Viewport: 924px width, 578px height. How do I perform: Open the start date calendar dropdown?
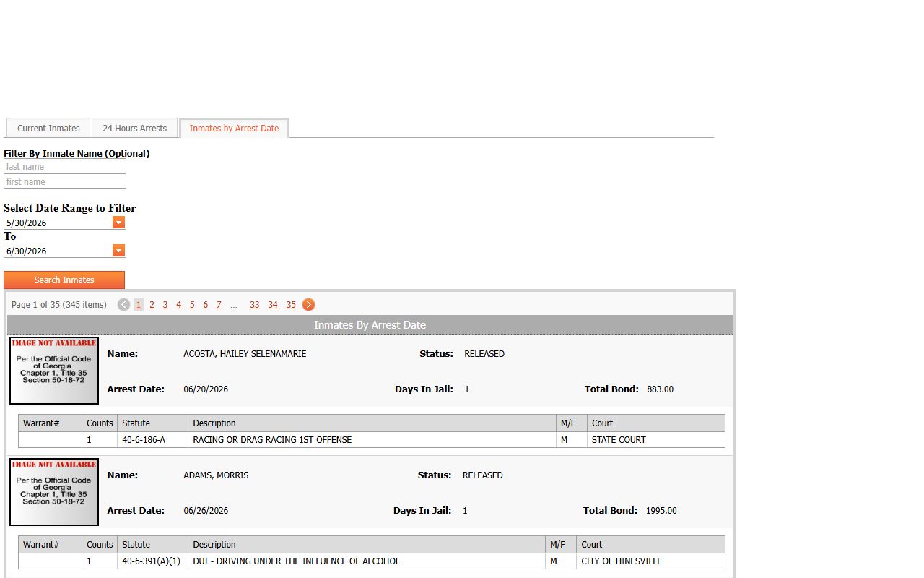pyautogui.click(x=119, y=223)
